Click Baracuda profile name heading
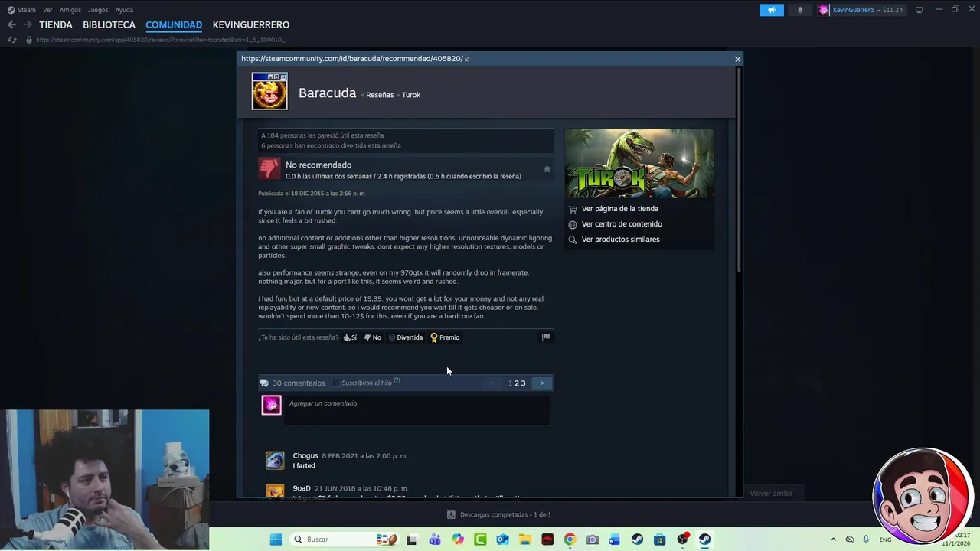 [328, 93]
